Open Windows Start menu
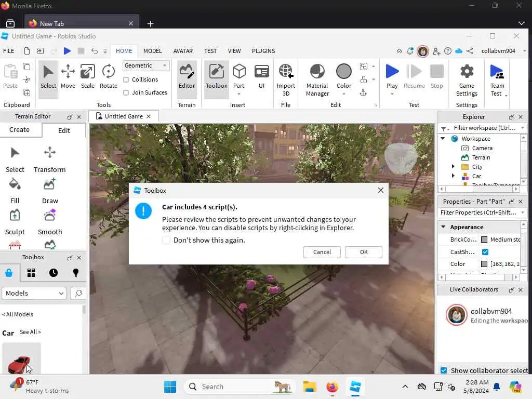This screenshot has height=399, width=532. (x=170, y=387)
